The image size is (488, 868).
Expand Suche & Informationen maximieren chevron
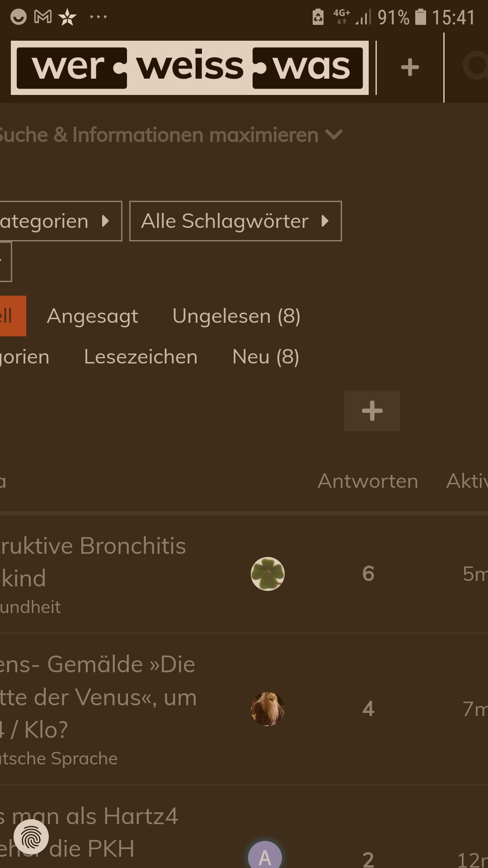(334, 135)
